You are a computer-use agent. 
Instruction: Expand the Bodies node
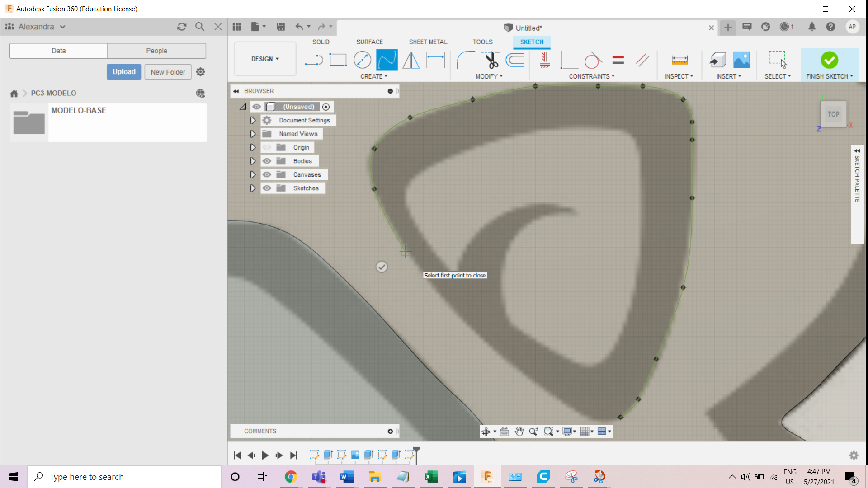253,161
